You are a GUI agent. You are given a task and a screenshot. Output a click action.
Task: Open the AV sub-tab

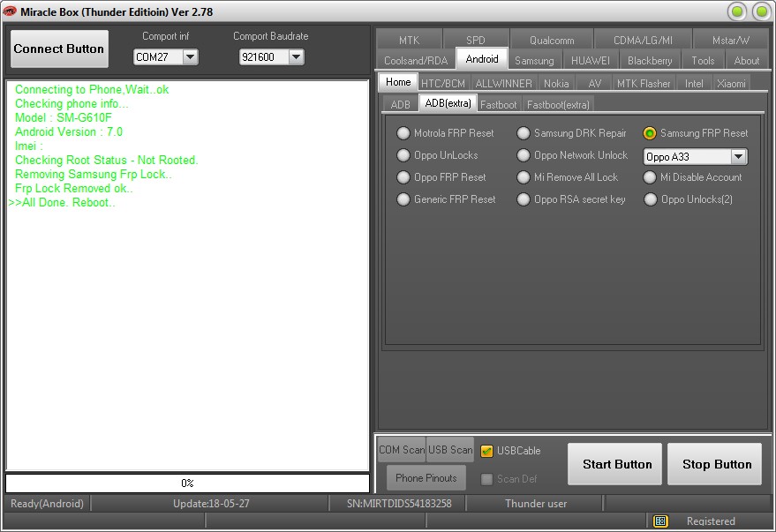pos(594,84)
